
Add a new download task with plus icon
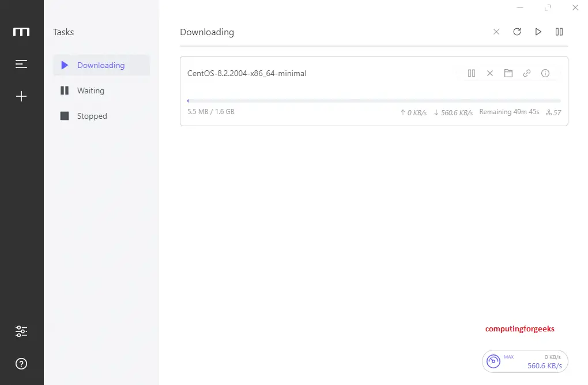pyautogui.click(x=21, y=96)
